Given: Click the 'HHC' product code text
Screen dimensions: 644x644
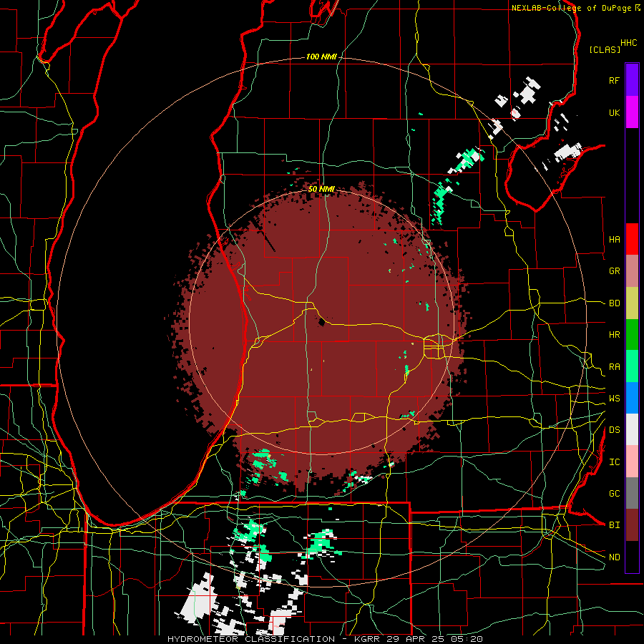Looking at the screenshot, I should [628, 43].
